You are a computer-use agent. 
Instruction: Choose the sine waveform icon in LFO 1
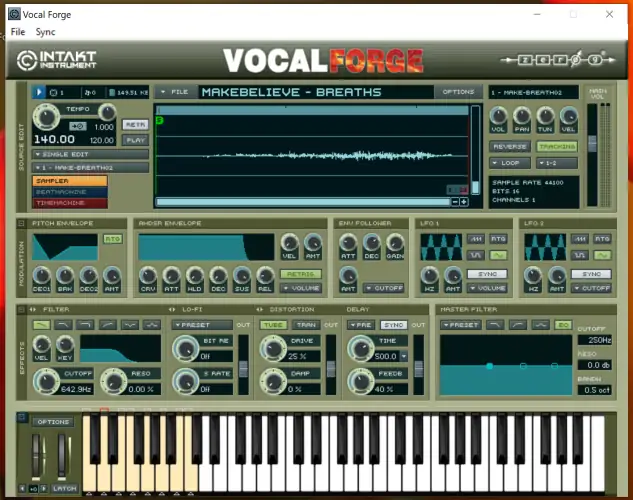498,255
